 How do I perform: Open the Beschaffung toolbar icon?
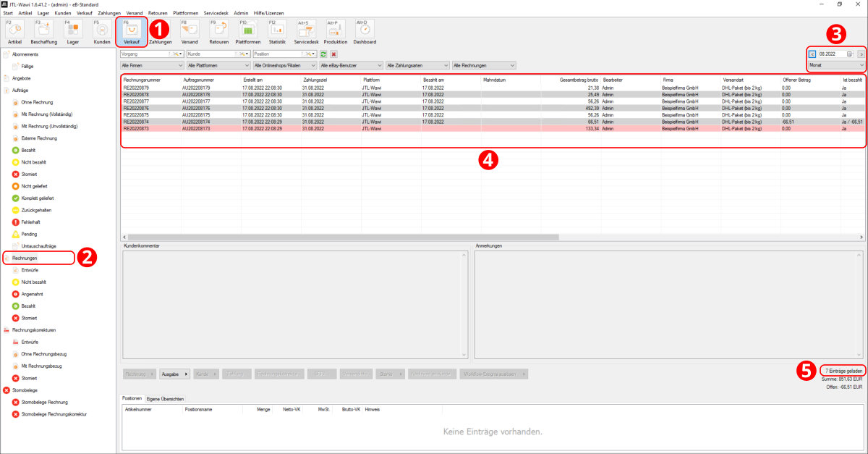tap(43, 33)
